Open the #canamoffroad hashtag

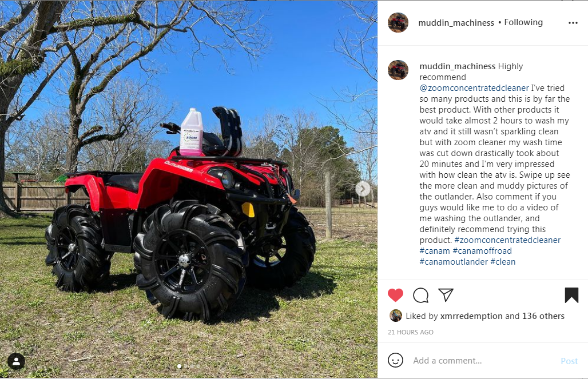(x=482, y=251)
